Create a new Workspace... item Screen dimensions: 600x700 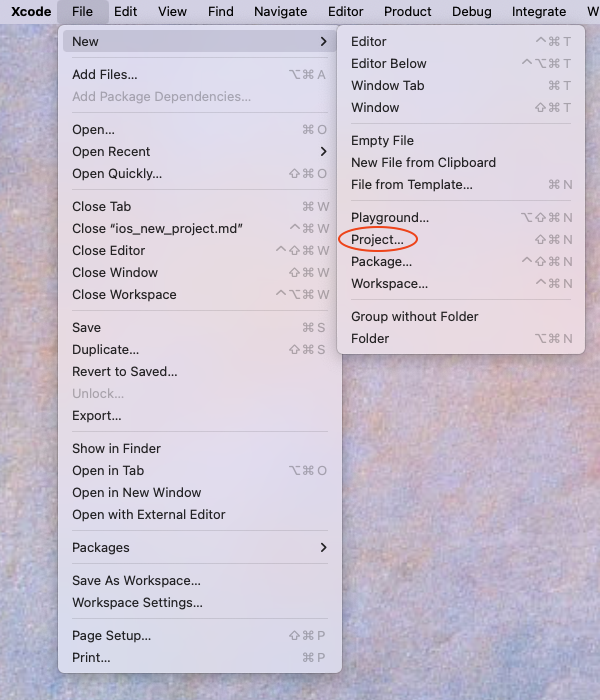(x=389, y=284)
